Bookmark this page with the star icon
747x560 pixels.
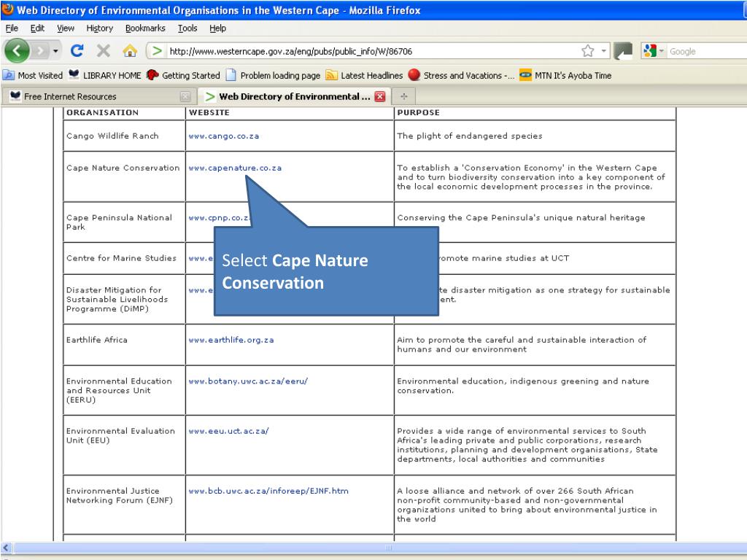tap(588, 51)
